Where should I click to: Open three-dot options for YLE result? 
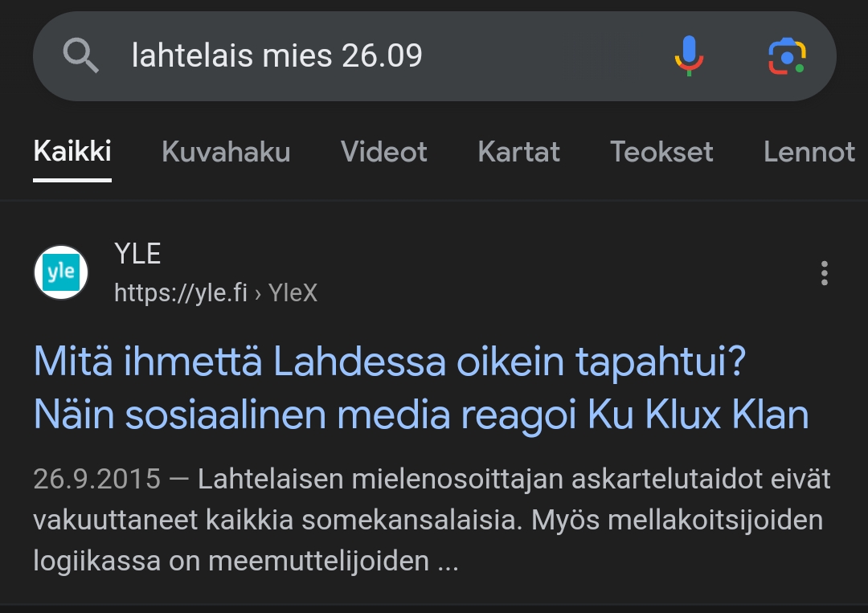click(824, 273)
